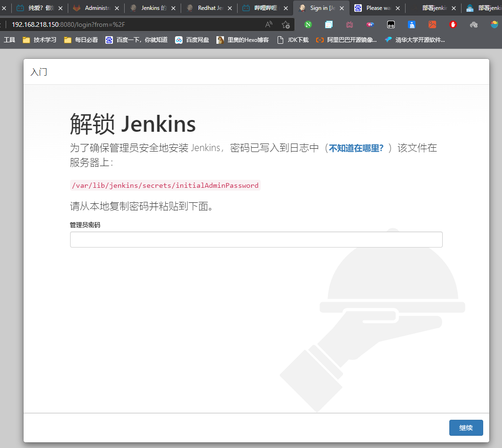The image size is (502, 448).
Task: Open the gray cloud extension icon
Action: (474, 24)
